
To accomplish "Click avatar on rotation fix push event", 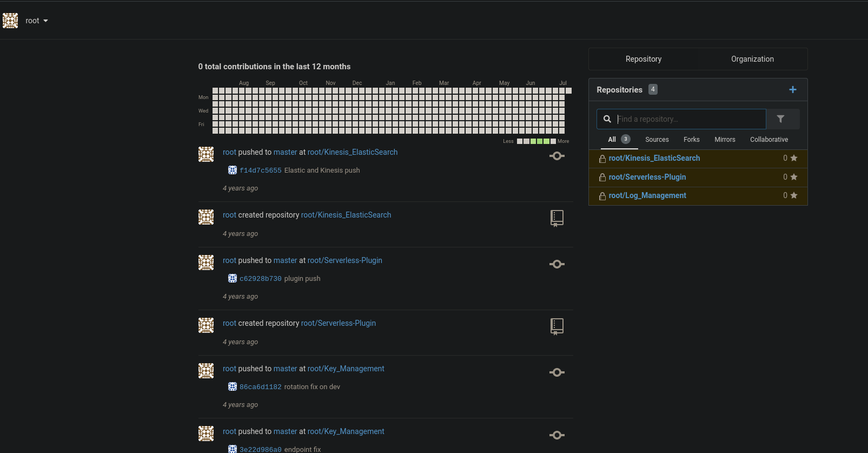I will [206, 371].
